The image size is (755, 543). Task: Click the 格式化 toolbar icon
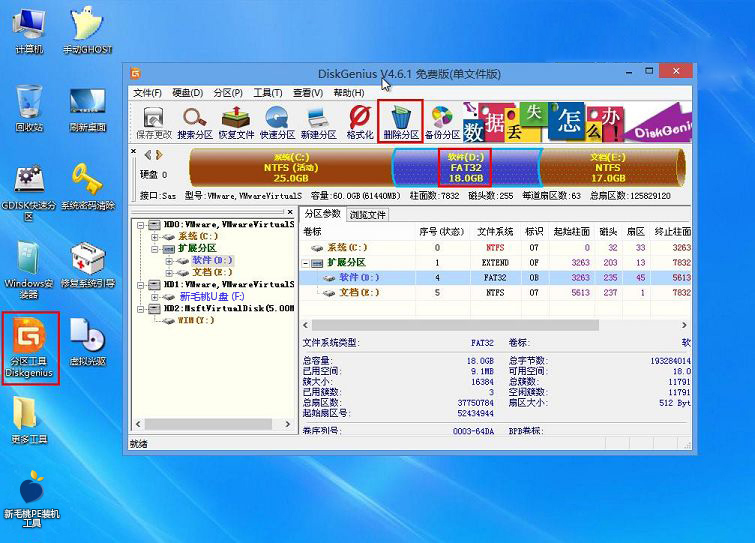pyautogui.click(x=360, y=122)
